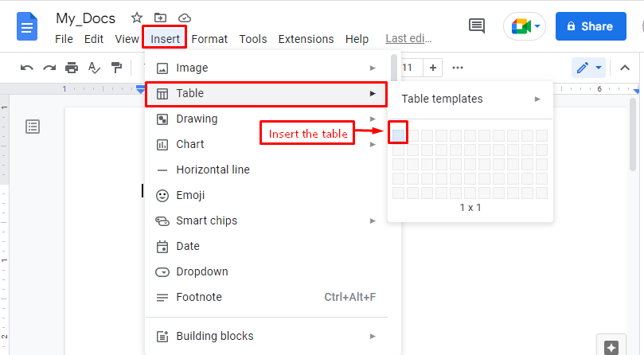This screenshot has width=644, height=355.
Task: Click the blue Share button
Action: click(591, 26)
